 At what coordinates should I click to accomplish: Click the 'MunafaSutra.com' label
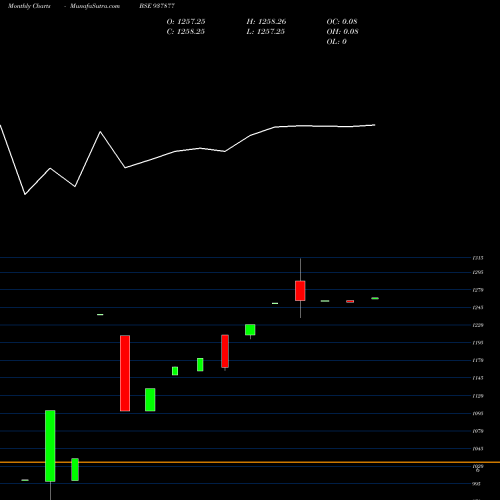(95, 6)
